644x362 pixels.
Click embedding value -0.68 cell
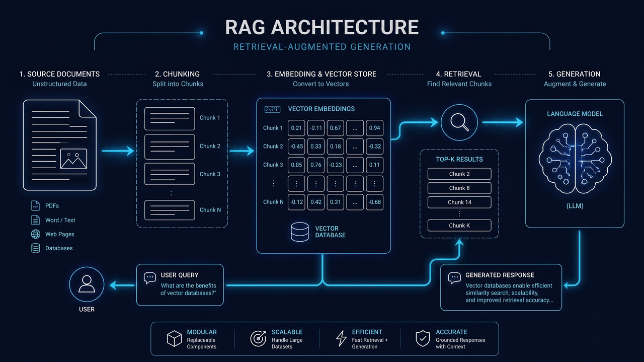click(x=374, y=202)
